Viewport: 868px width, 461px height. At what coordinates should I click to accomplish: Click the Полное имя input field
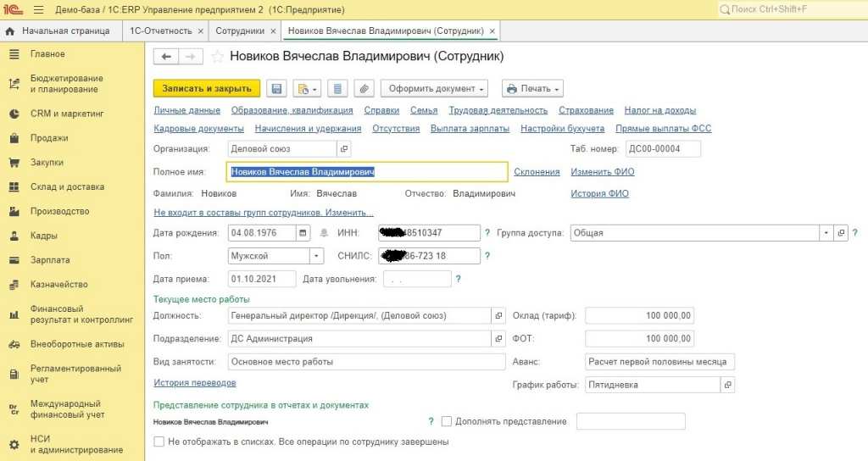click(367, 171)
